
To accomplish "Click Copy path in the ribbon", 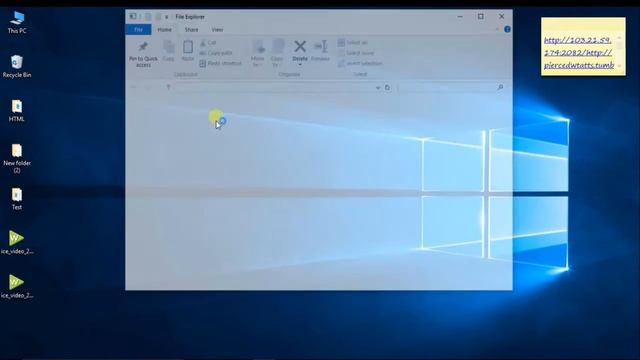I will click(x=216, y=53).
